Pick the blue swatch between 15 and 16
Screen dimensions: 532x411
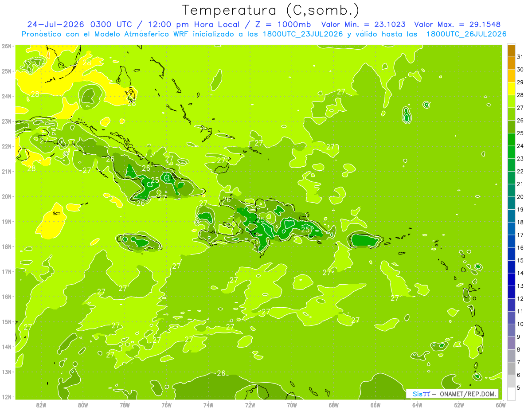point(511,254)
